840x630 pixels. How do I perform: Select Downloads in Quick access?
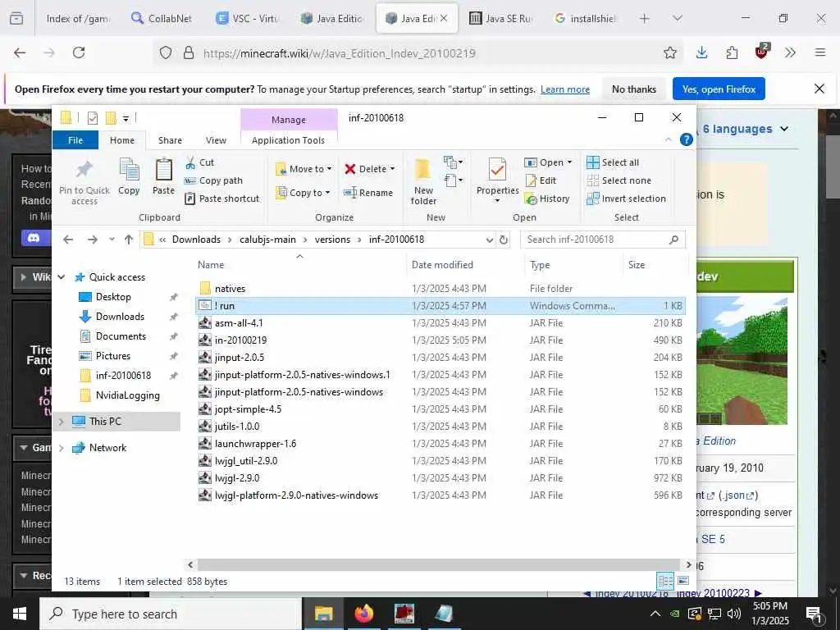pyautogui.click(x=120, y=317)
